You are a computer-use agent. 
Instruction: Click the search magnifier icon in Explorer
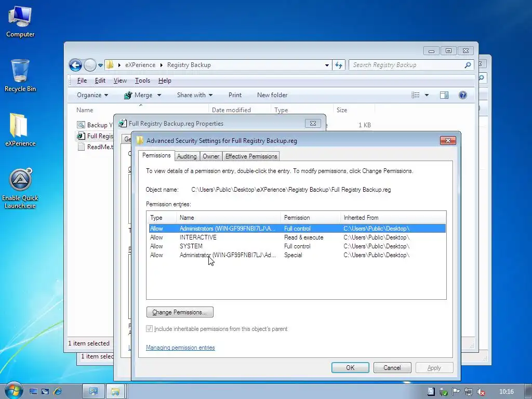pyautogui.click(x=468, y=65)
